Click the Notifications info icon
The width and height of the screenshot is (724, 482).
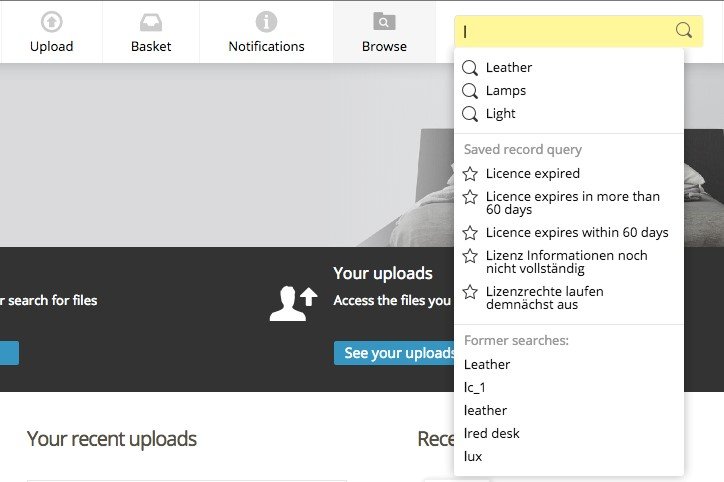coord(266,22)
